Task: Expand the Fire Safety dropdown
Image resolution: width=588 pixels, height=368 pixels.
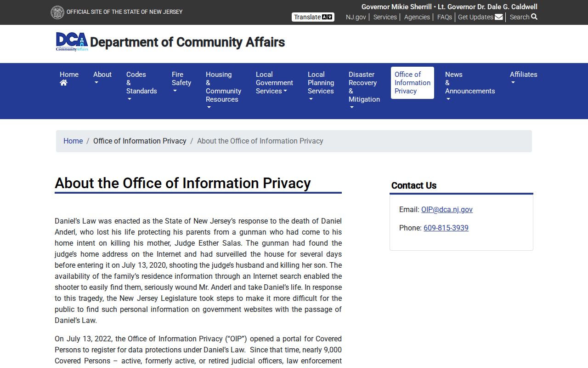Action: [181, 83]
